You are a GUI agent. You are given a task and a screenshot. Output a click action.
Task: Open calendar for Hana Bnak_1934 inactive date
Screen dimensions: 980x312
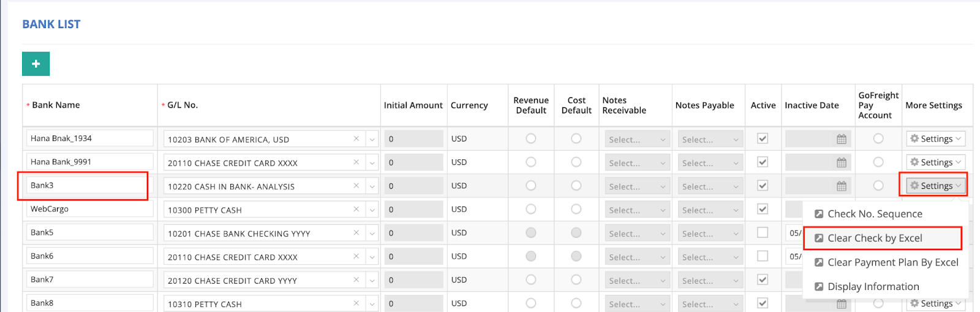tap(842, 139)
